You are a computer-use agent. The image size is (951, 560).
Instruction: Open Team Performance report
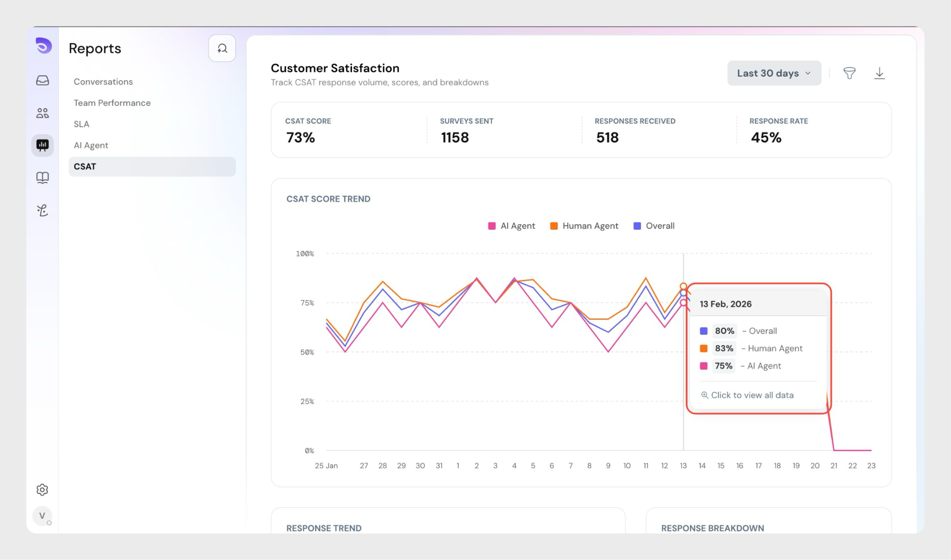point(112,103)
